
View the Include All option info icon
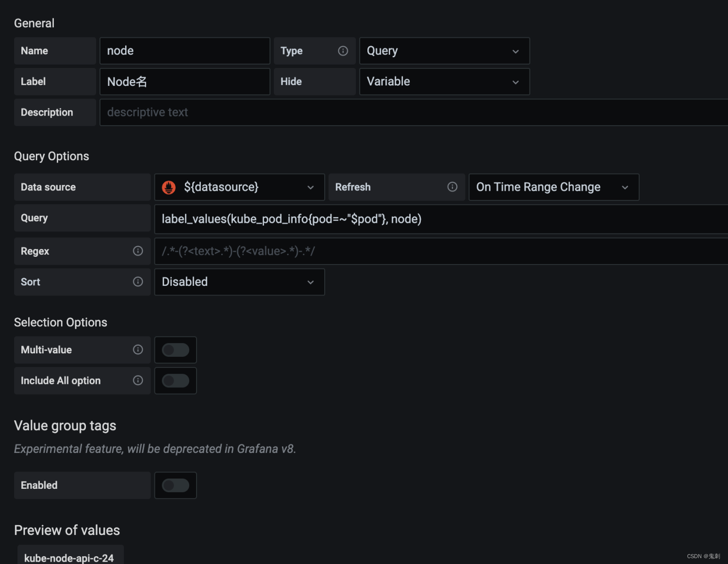click(138, 381)
